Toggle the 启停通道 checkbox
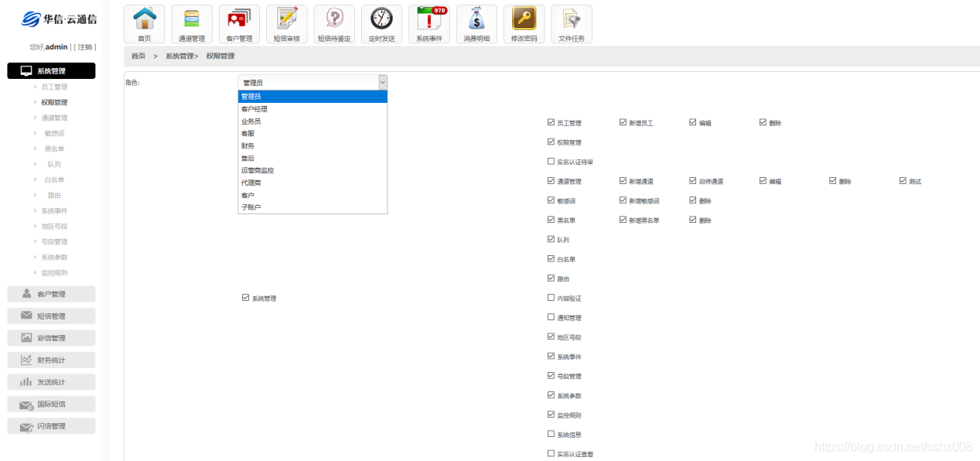This screenshot has width=980, height=461. pos(693,181)
